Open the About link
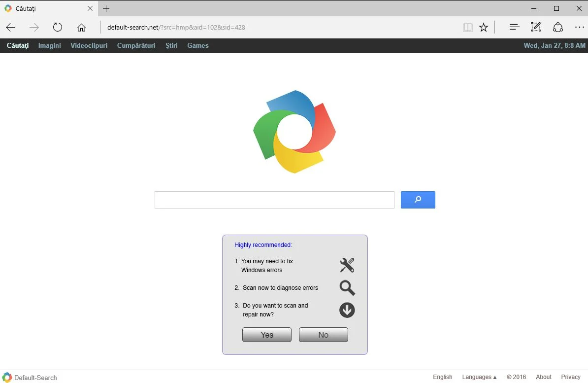The image size is (588, 383). pyautogui.click(x=543, y=377)
